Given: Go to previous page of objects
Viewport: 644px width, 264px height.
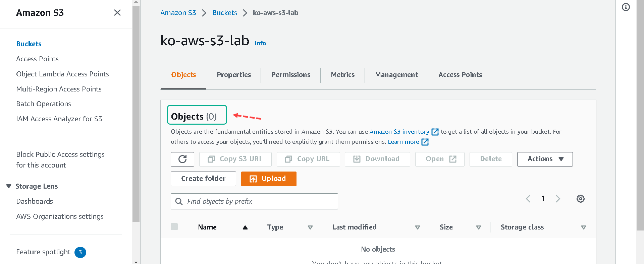Looking at the screenshot, I should [528, 199].
